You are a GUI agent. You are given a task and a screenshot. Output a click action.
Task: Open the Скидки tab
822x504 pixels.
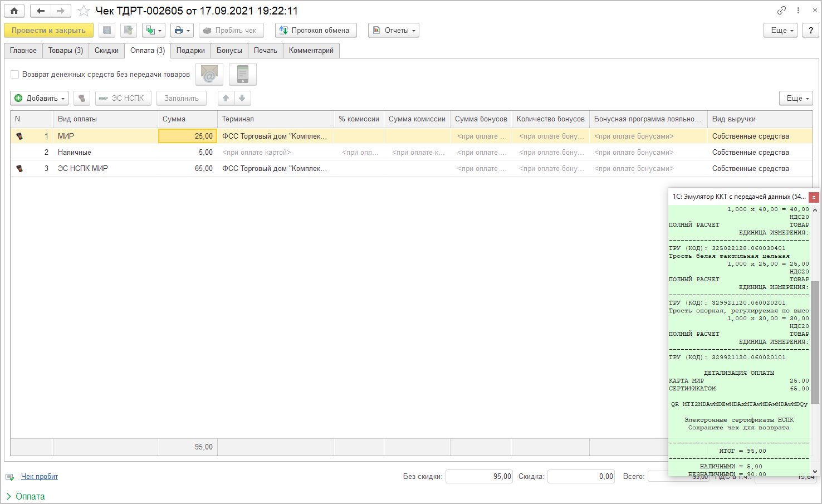point(106,51)
